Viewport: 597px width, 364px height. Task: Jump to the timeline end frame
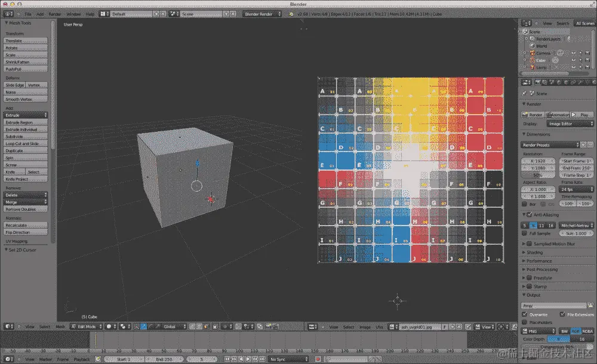click(262, 359)
